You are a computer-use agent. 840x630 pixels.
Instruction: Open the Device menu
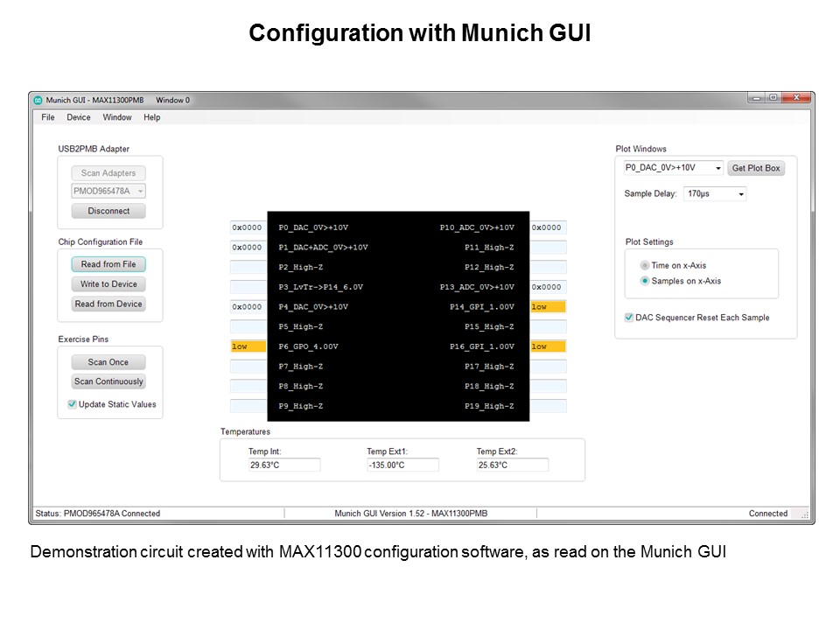coord(78,117)
